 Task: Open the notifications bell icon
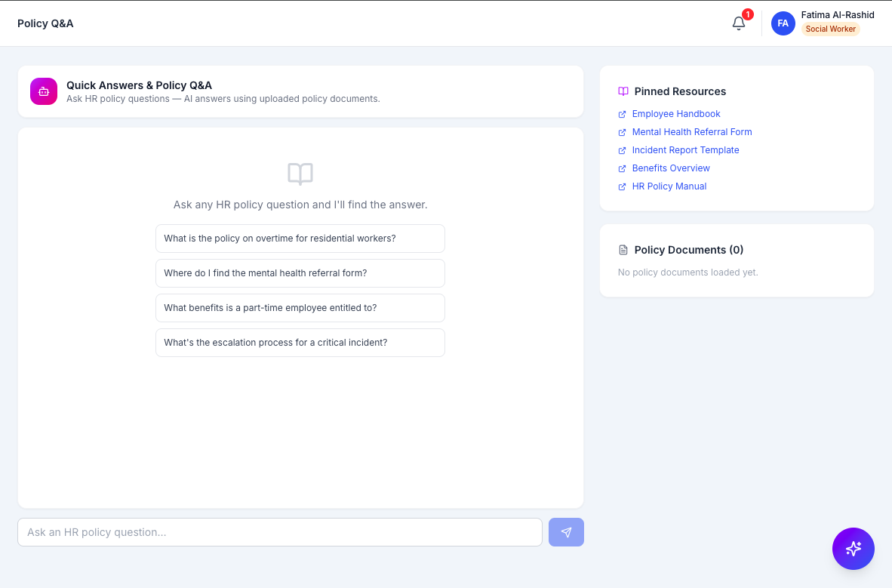pyautogui.click(x=738, y=23)
